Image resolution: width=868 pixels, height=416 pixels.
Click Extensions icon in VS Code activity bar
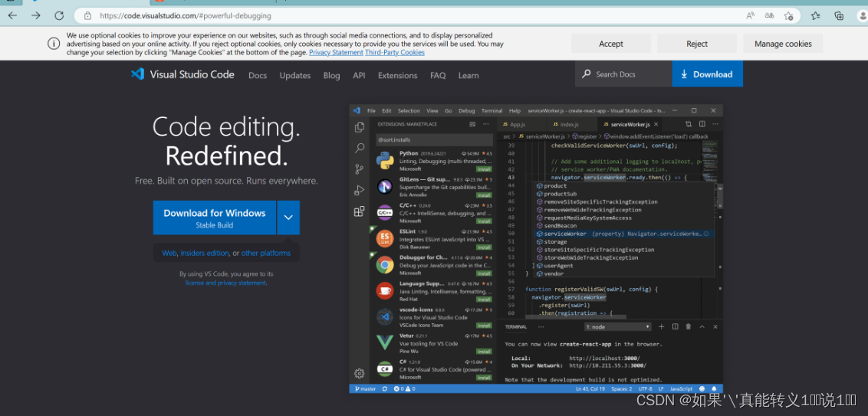tap(360, 211)
